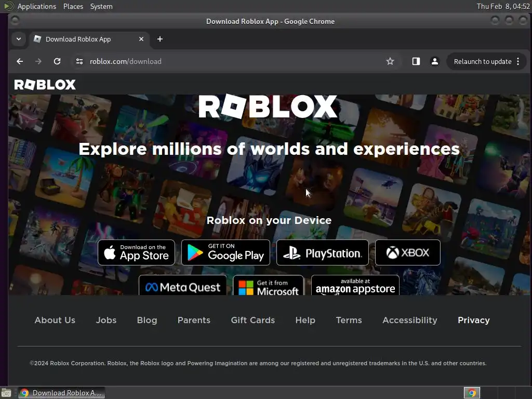Select the Meta Quest badge
The height and width of the screenshot is (399, 532).
(x=182, y=285)
